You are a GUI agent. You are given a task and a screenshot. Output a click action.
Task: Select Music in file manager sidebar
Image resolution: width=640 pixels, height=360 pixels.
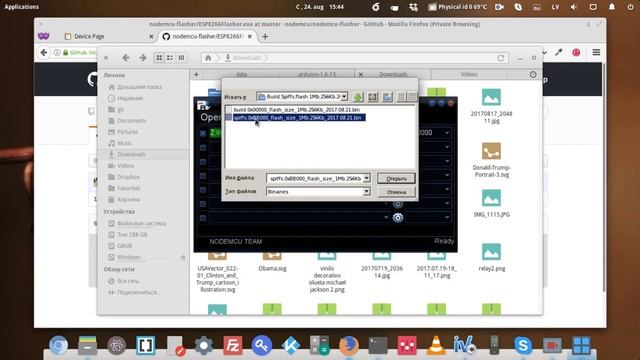tap(124, 143)
